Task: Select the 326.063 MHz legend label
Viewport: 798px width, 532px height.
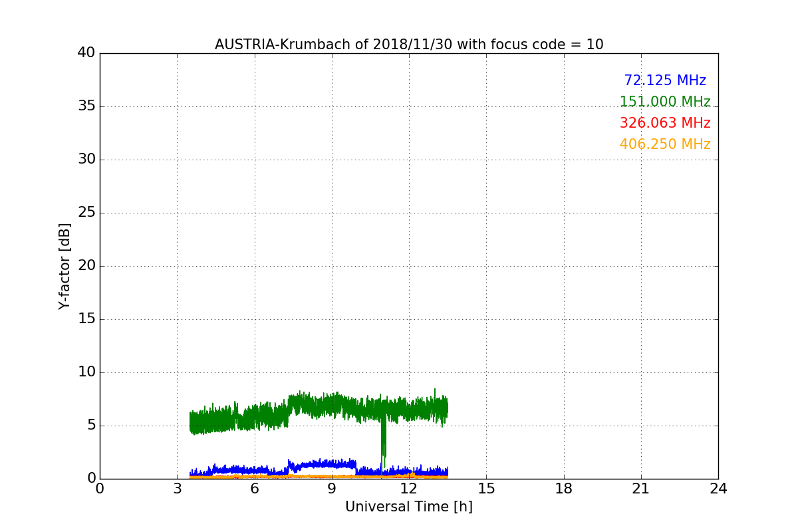Action: click(665, 123)
